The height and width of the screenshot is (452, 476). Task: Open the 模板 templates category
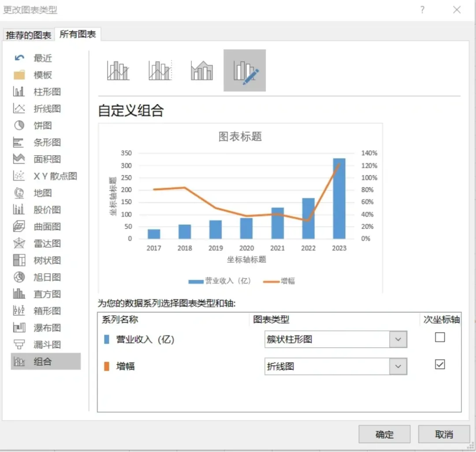[x=45, y=75]
